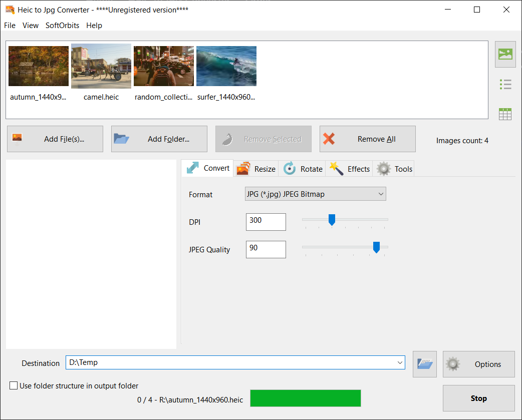The image size is (522, 420).
Task: Open the SoftOrbits menu
Action: tap(62, 26)
